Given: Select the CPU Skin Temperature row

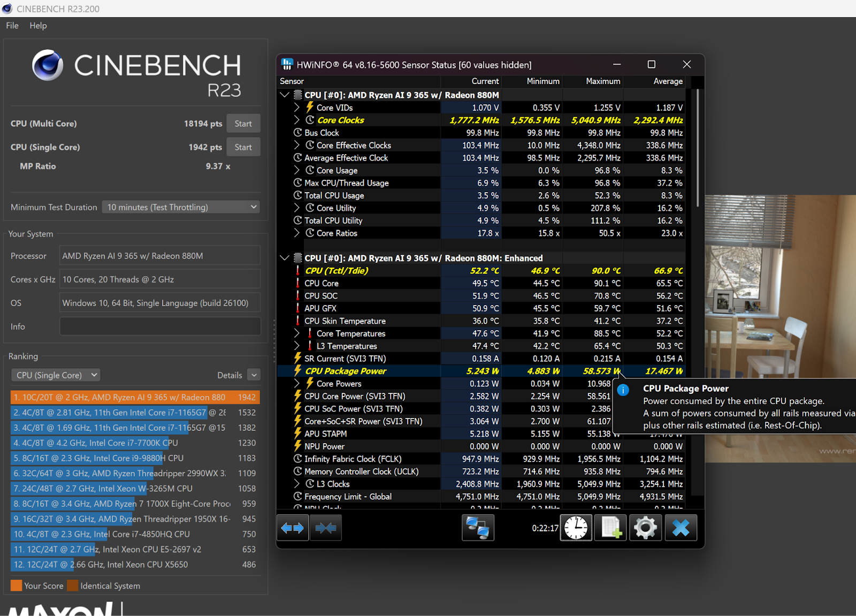Looking at the screenshot, I should click(481, 321).
